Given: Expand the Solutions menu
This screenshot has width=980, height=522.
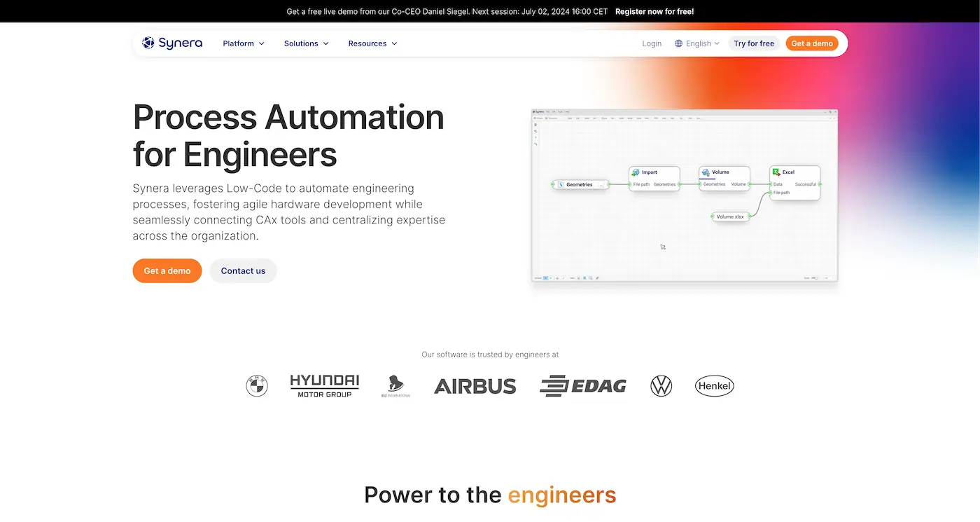Looking at the screenshot, I should 306,43.
